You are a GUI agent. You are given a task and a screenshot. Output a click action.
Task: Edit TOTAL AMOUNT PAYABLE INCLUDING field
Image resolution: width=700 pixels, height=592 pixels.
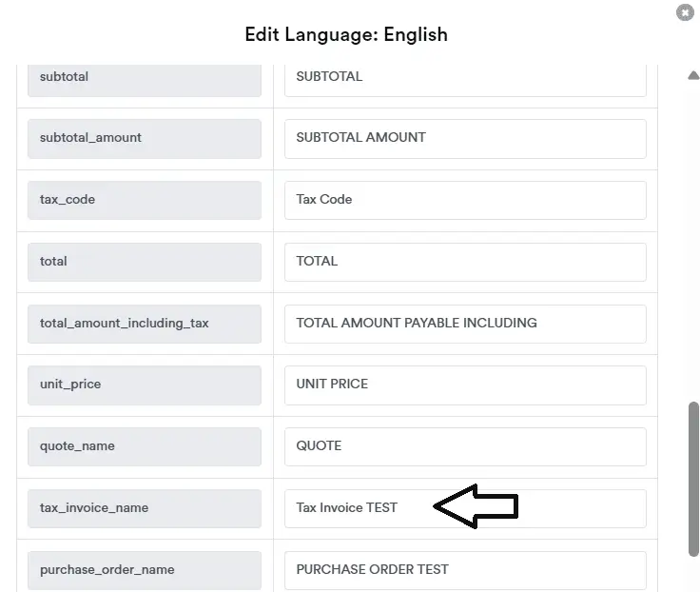coord(464,324)
